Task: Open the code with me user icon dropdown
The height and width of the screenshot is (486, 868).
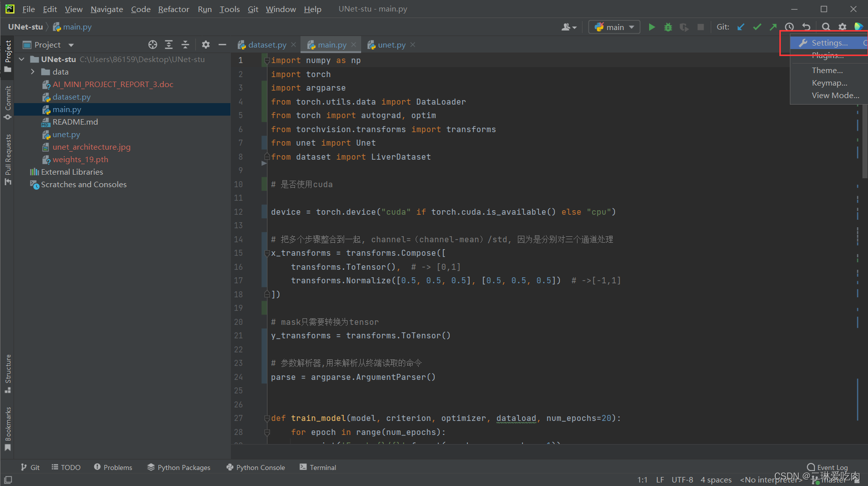Action: tap(569, 27)
